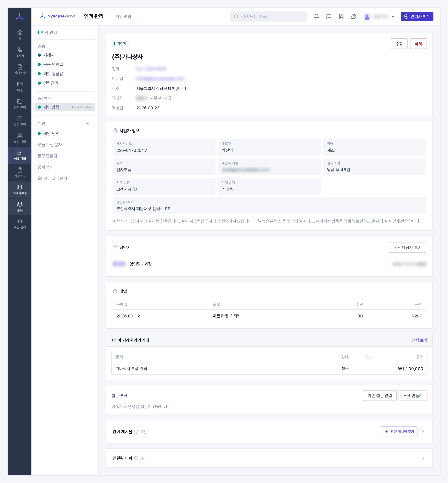Open the 관리자 메뉴 button
Image resolution: width=448 pixels, height=483 pixels.
tap(417, 16)
